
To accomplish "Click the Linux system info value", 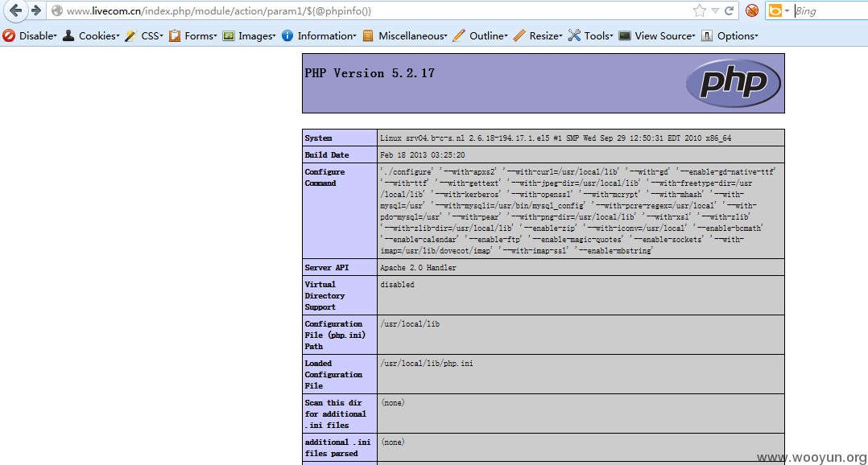I will [556, 138].
